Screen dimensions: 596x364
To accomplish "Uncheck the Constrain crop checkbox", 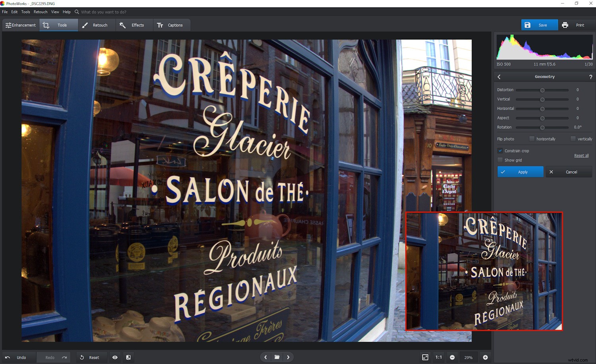I will 500,151.
